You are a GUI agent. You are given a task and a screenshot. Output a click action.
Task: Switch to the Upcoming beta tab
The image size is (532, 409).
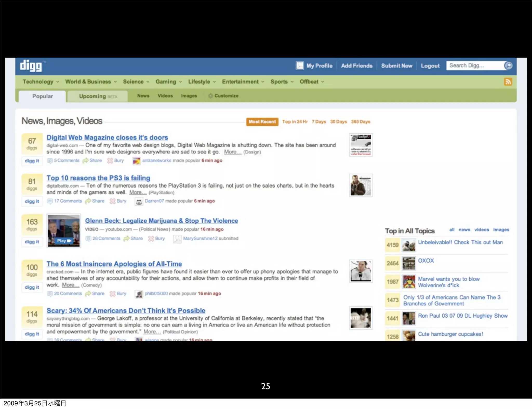tap(98, 96)
